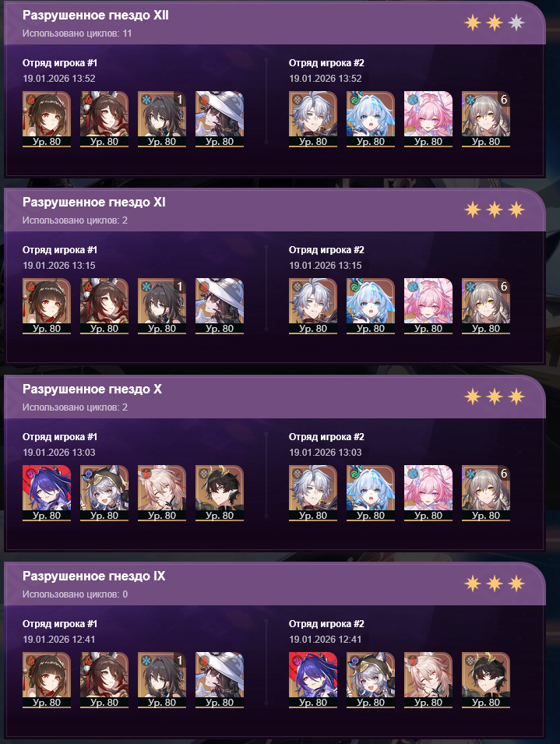Expand the Разрушенное гнездо XI stage header

coord(274,210)
